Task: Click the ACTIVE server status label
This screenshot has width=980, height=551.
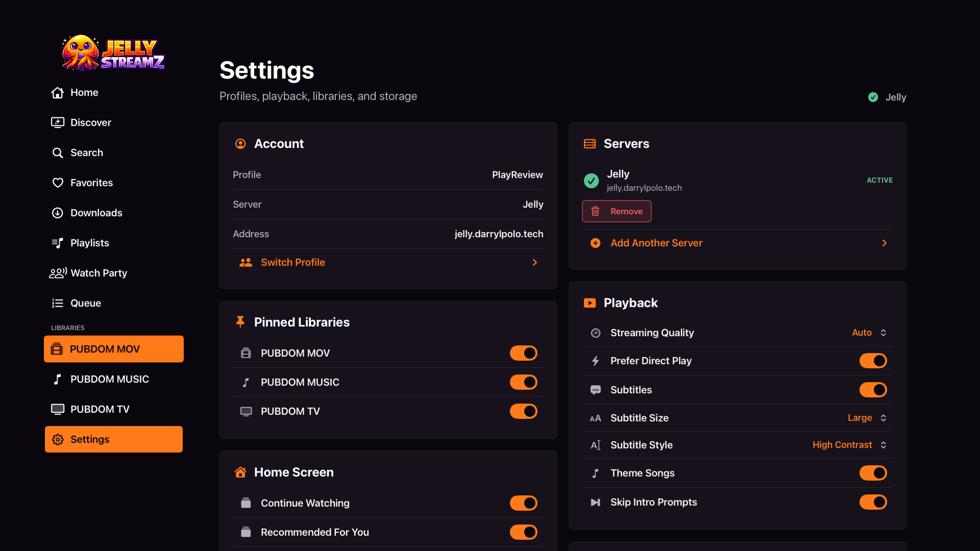Action: point(880,180)
